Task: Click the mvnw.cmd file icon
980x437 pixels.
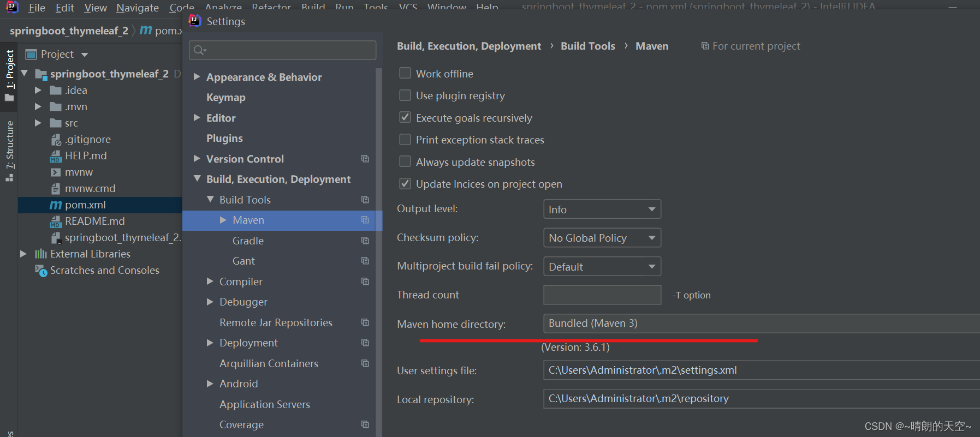Action: (56, 189)
